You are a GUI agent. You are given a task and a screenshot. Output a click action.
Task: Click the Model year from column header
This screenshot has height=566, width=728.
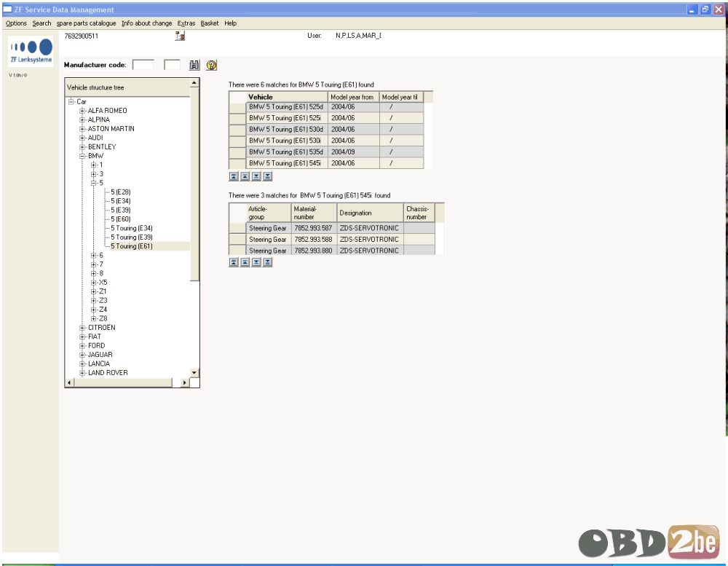(x=353, y=97)
